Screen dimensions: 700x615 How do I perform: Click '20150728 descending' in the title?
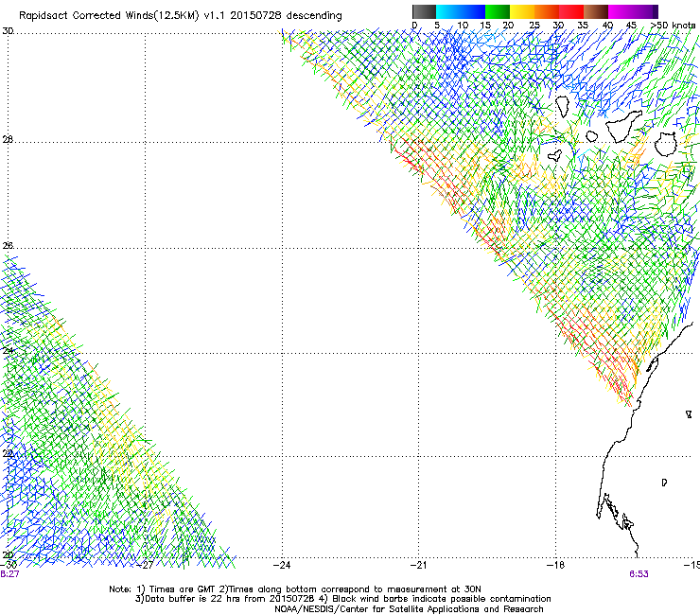coord(287,16)
